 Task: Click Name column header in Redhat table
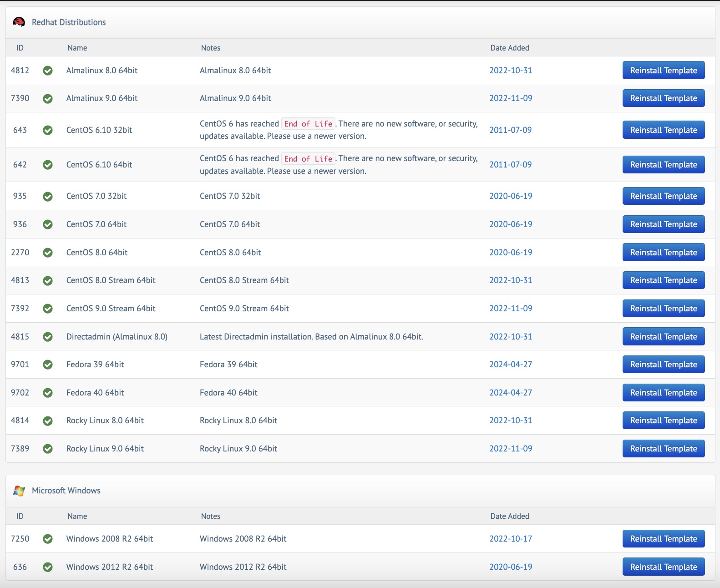click(x=77, y=48)
